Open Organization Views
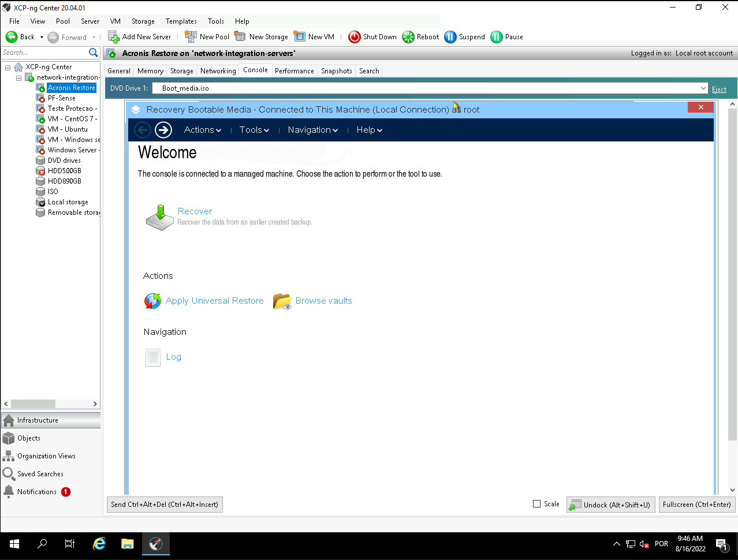Viewport: 738px width, 560px height. 46,456
